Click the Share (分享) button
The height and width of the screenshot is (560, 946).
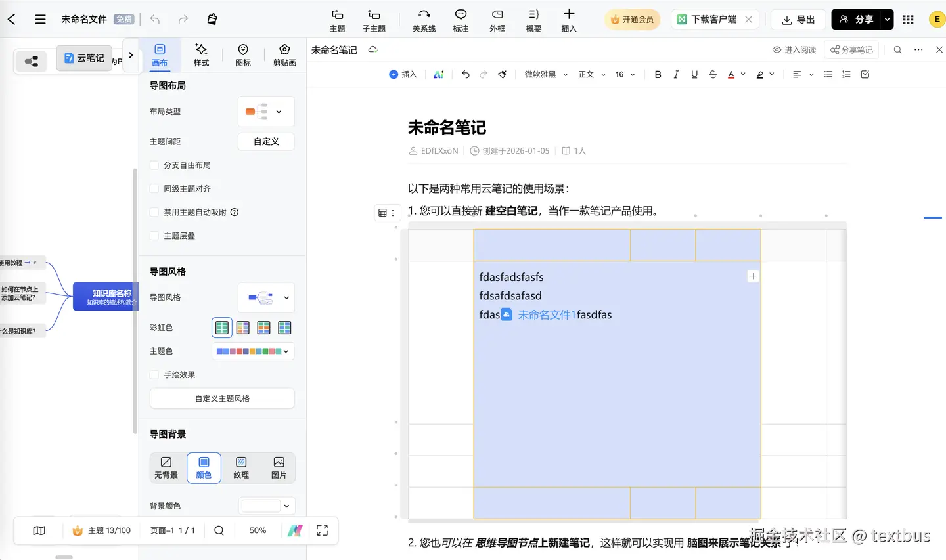tap(856, 20)
